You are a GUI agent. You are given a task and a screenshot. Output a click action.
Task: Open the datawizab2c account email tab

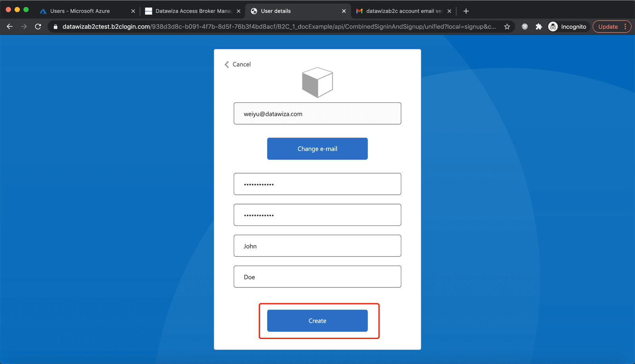pyautogui.click(x=404, y=11)
